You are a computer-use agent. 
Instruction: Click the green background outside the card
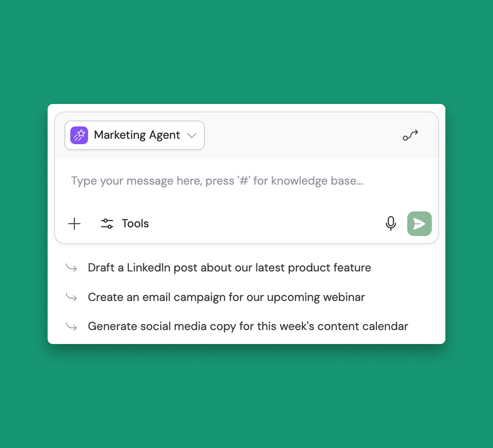pos(245,49)
